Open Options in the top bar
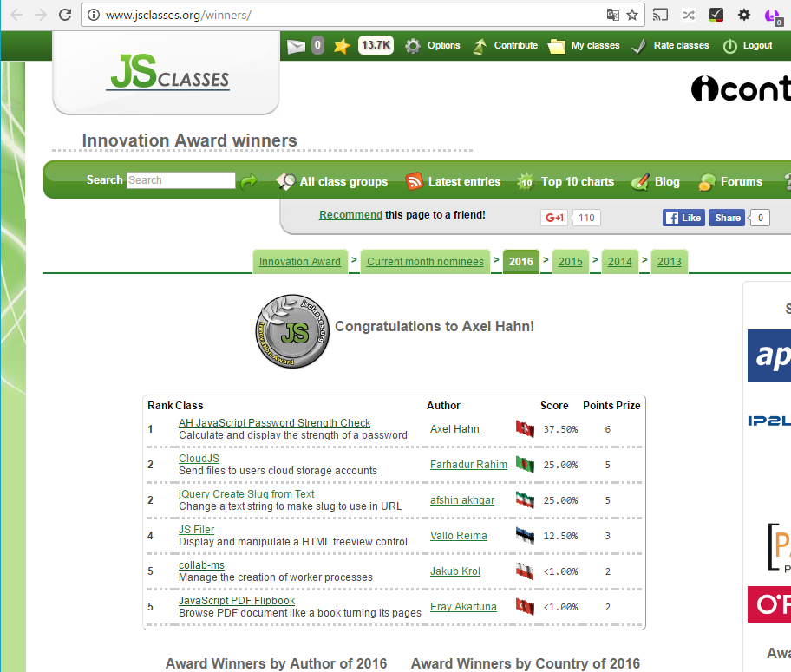 (x=434, y=46)
